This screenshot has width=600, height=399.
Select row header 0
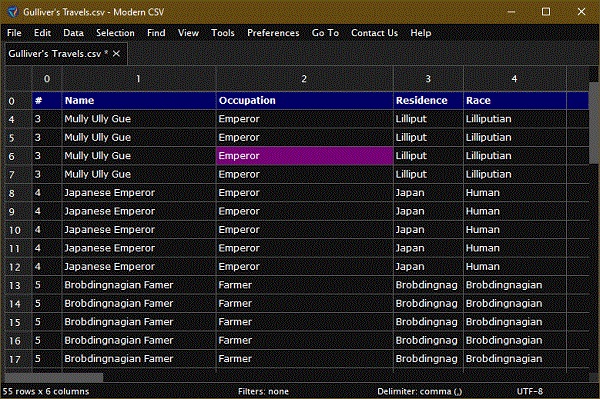(18, 101)
